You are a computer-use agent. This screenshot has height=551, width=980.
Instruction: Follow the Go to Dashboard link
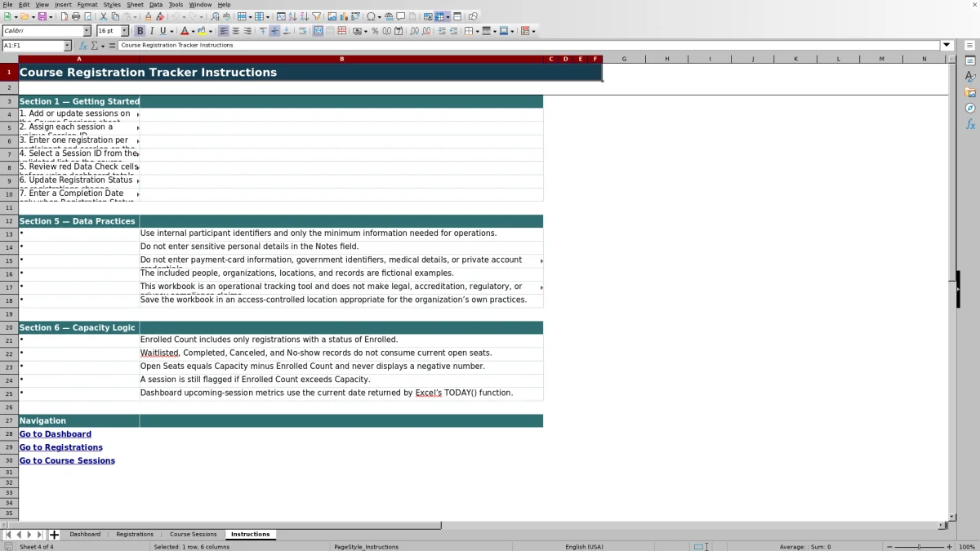[x=56, y=434]
